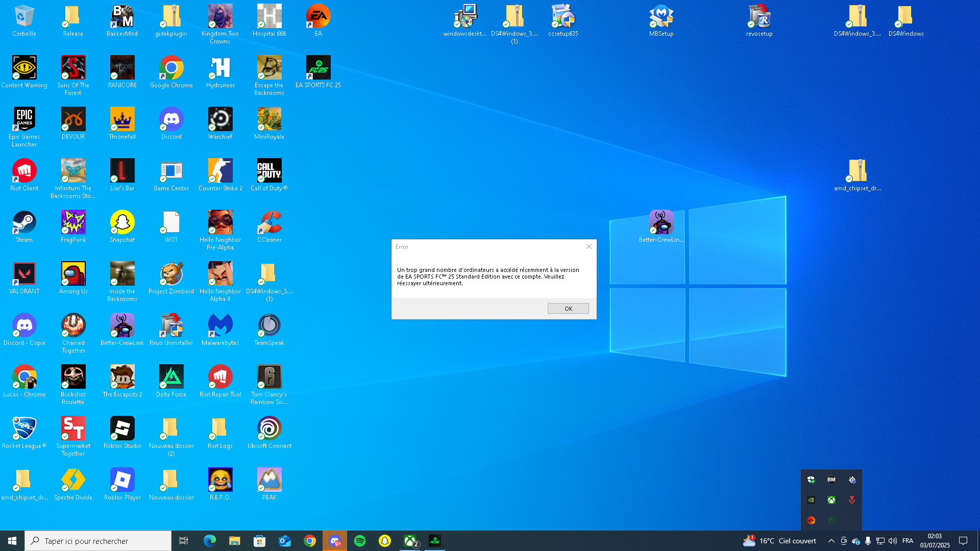
Task: Select the ccsetup635 installer icon
Action: 563,20
